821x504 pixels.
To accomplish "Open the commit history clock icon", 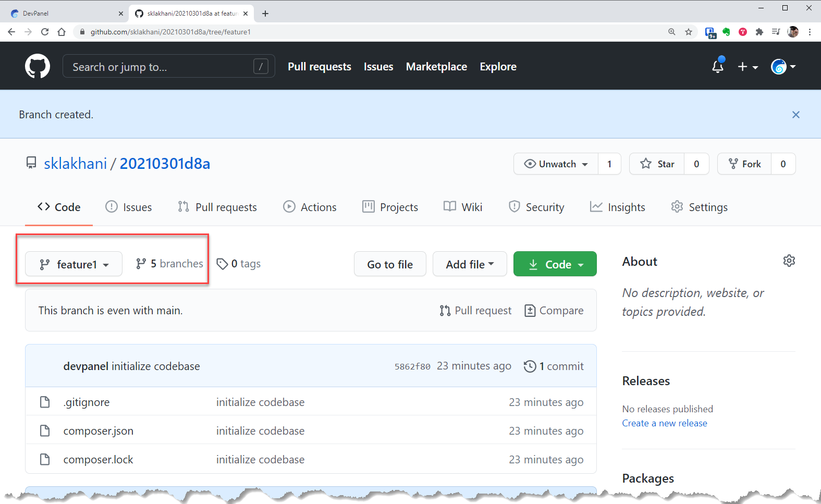I will pyautogui.click(x=530, y=366).
